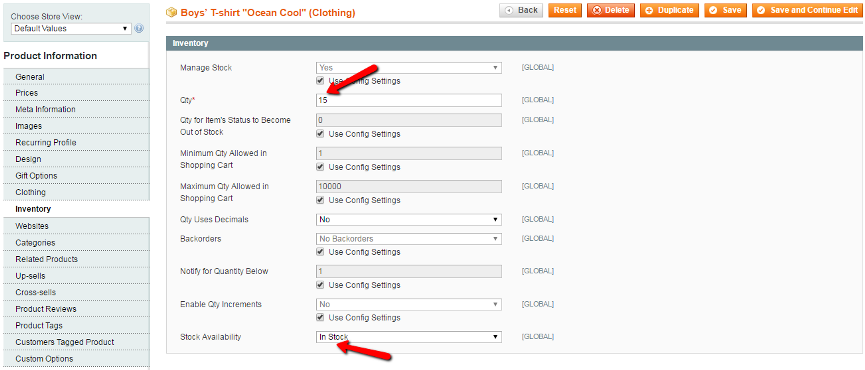Open the Product Reviews tab
Image resolution: width=865 pixels, height=370 pixels.
(76, 309)
